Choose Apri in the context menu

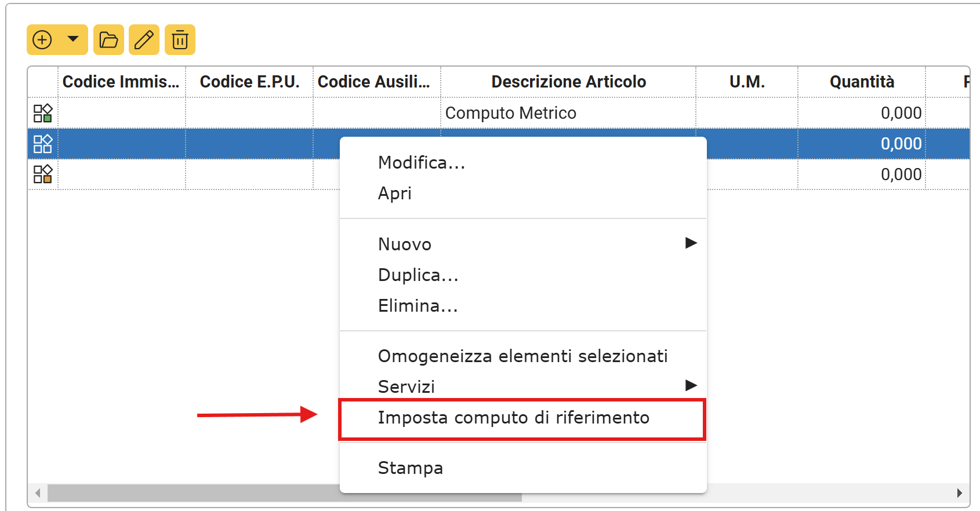coord(395,194)
